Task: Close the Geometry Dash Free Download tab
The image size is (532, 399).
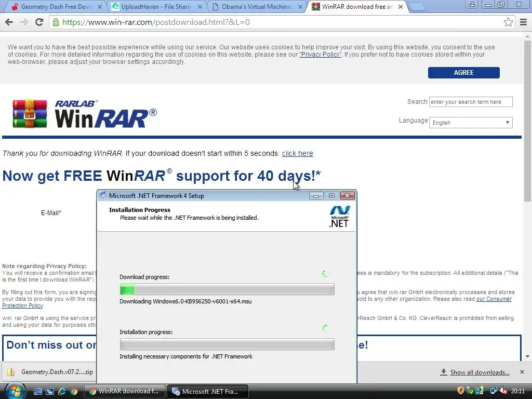Action: pyautogui.click(x=99, y=7)
